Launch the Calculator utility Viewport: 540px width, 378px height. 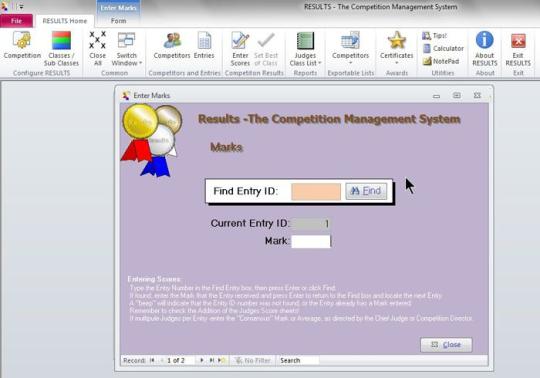[x=443, y=49]
